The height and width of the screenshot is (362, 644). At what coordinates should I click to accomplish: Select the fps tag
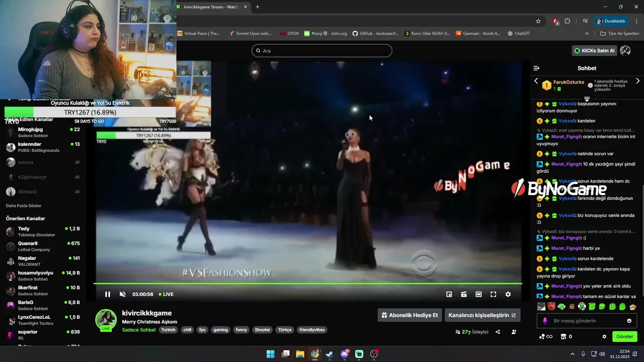pyautogui.click(x=202, y=330)
